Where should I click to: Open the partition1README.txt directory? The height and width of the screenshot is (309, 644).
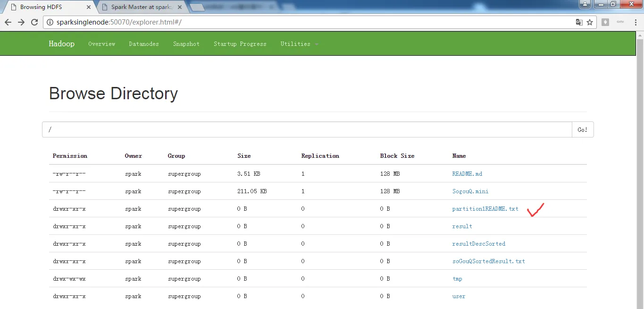[485, 209]
